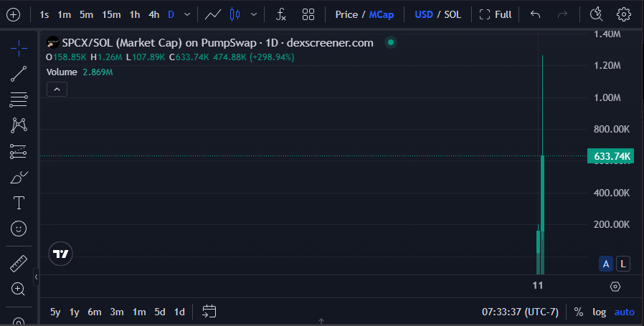The width and height of the screenshot is (644, 326).
Task: Open the timezone clock 07:33:37 (UTC-7)
Action: 520,312
